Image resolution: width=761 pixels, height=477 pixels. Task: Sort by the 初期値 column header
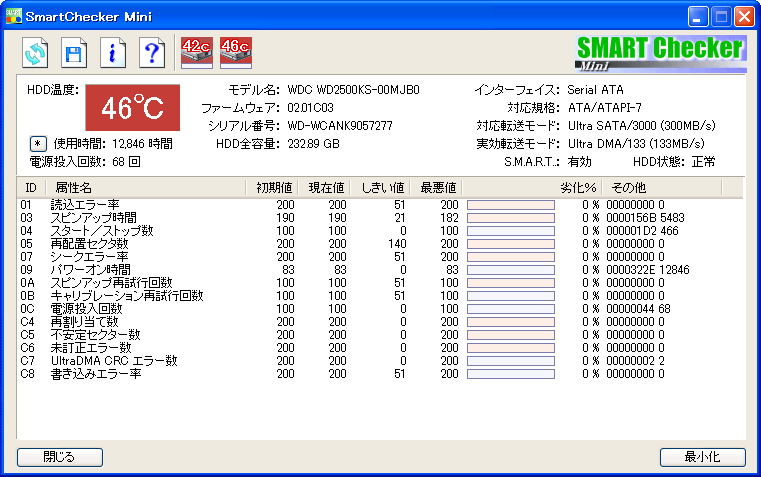(x=272, y=188)
